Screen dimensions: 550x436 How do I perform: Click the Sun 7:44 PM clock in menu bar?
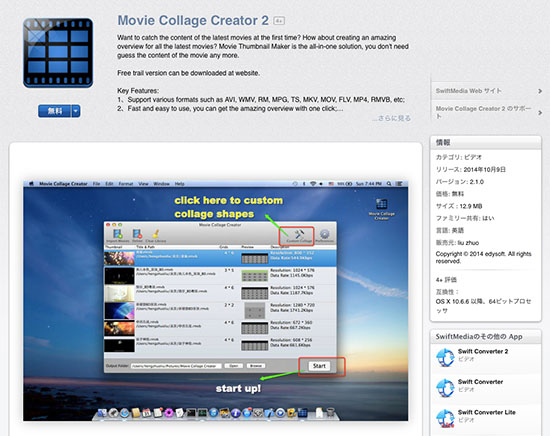coord(368,184)
